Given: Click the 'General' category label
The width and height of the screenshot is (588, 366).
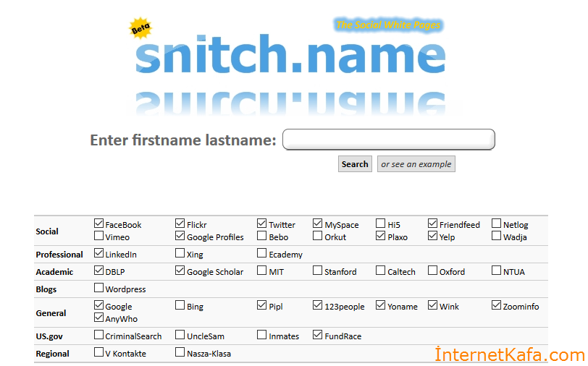Looking at the screenshot, I should (51, 313).
